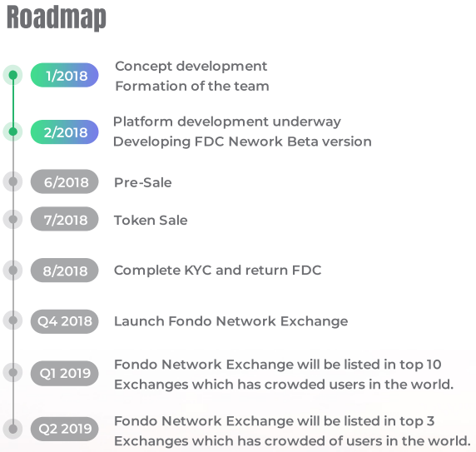The width and height of the screenshot is (476, 452).
Task: Select the timeline dot for Q1 2019
Action: (x=12, y=372)
